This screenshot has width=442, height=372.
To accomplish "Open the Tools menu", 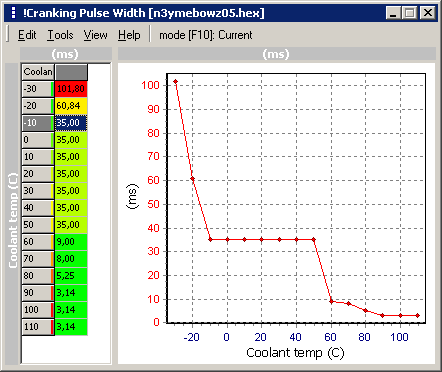I will [x=60, y=35].
